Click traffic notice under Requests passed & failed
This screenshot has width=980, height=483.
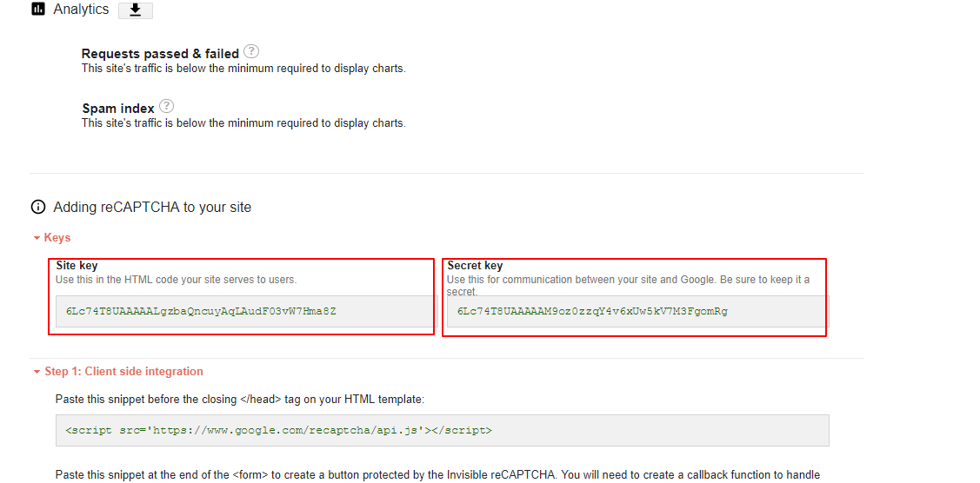pyautogui.click(x=243, y=69)
